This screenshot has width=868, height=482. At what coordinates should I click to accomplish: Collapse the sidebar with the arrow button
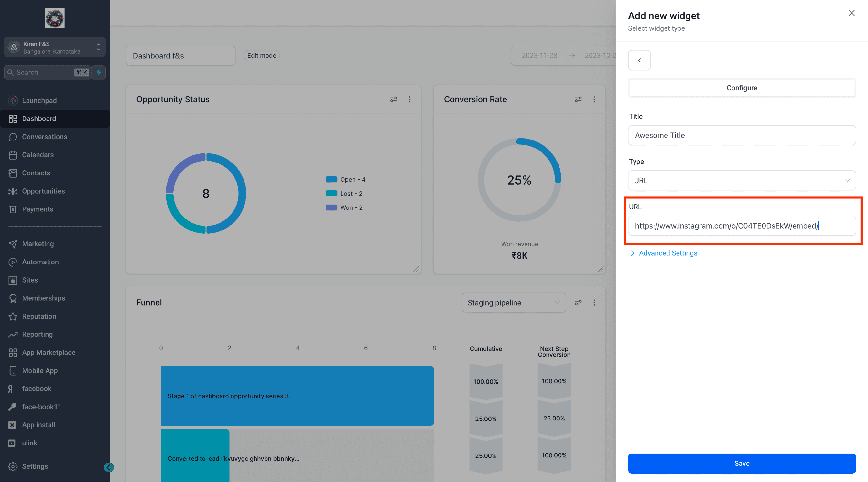point(109,467)
